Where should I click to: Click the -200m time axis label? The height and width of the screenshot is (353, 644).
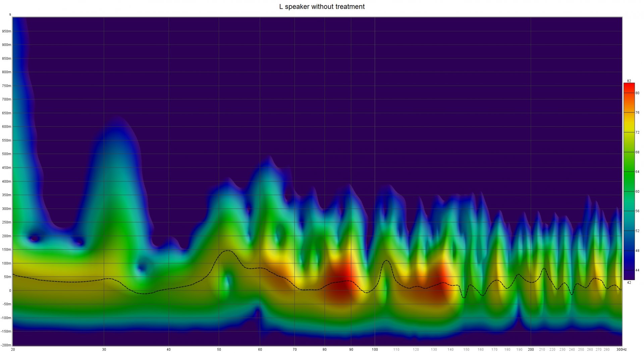pyautogui.click(x=6, y=345)
